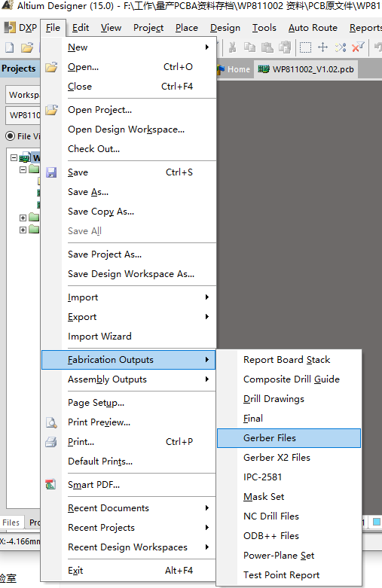Click the Rubber Stamp paste icon

[285, 47]
